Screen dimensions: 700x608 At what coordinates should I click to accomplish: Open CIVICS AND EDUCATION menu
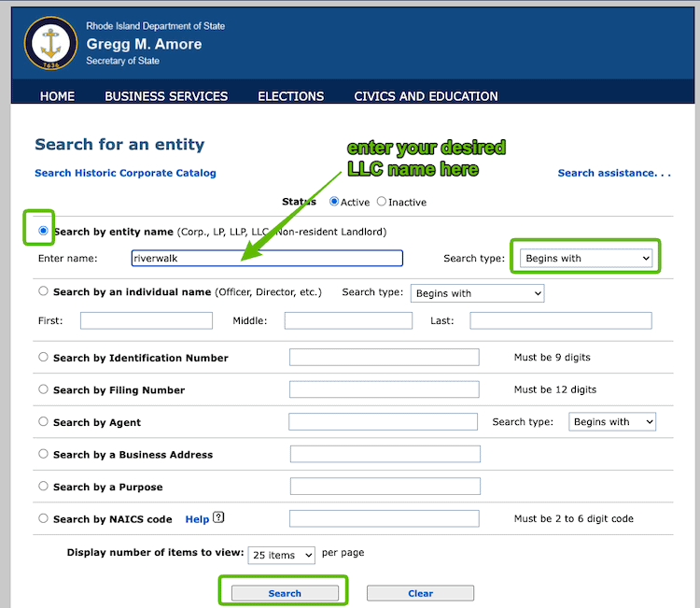pos(426,96)
